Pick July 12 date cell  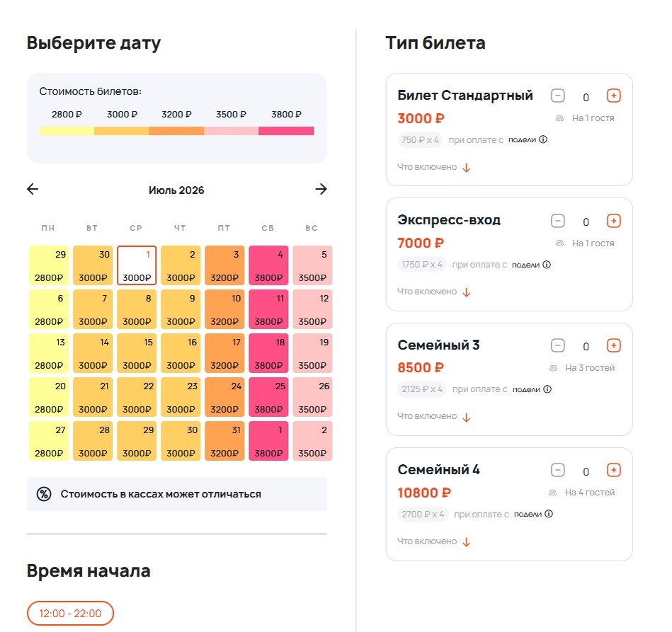312,309
